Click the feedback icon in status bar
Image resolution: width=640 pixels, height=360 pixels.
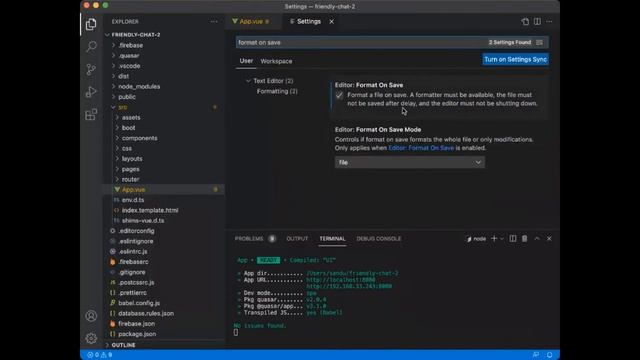(x=536, y=355)
